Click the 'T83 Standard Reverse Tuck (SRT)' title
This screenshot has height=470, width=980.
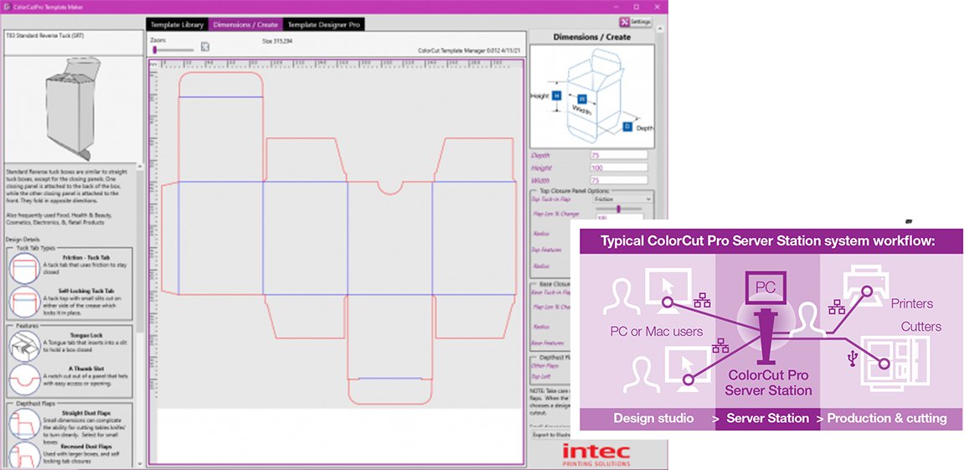tap(45, 36)
